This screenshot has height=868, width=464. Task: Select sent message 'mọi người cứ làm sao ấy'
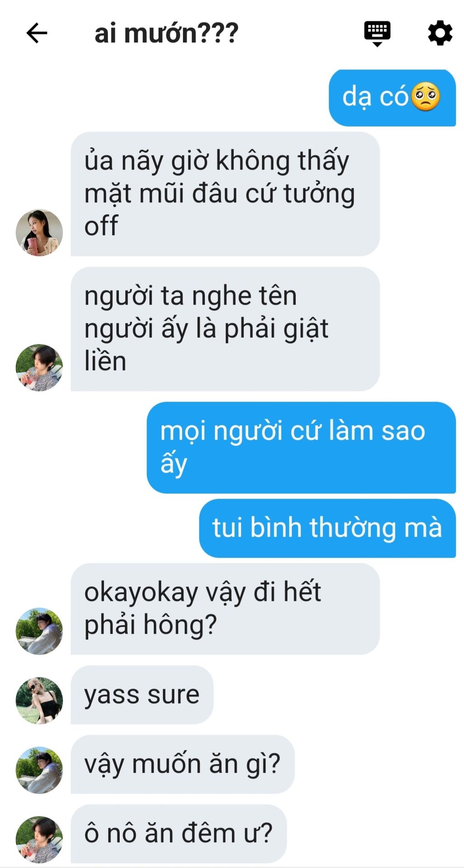coord(301,448)
